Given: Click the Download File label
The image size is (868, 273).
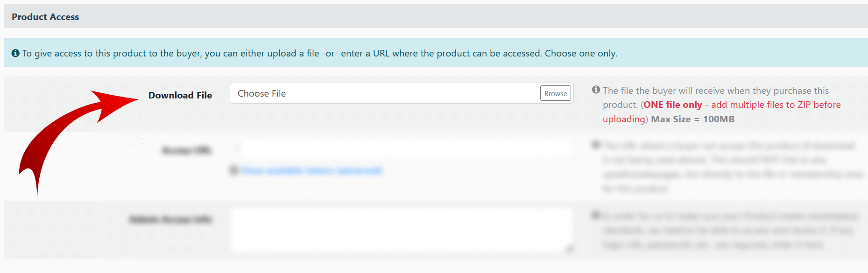Looking at the screenshot, I should (x=180, y=95).
